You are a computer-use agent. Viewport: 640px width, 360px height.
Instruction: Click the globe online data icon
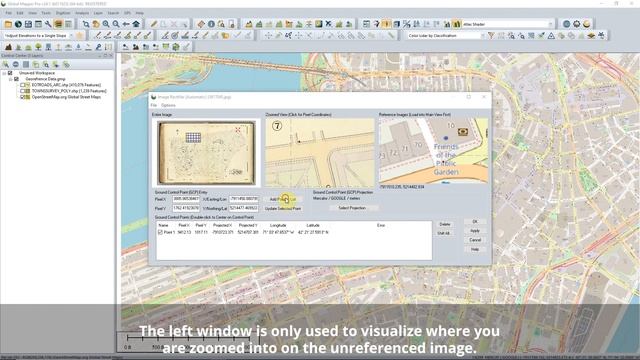click(x=18, y=24)
